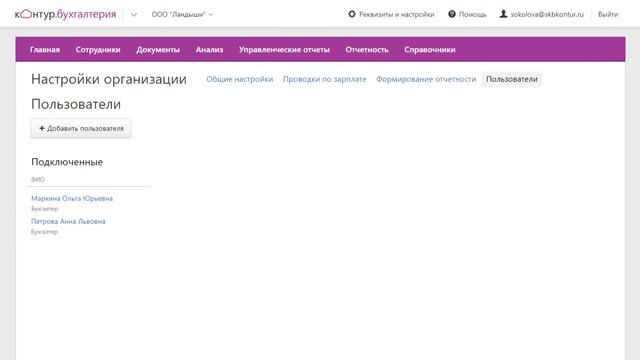
Task: Open the Помощь link
Action: [472, 14]
